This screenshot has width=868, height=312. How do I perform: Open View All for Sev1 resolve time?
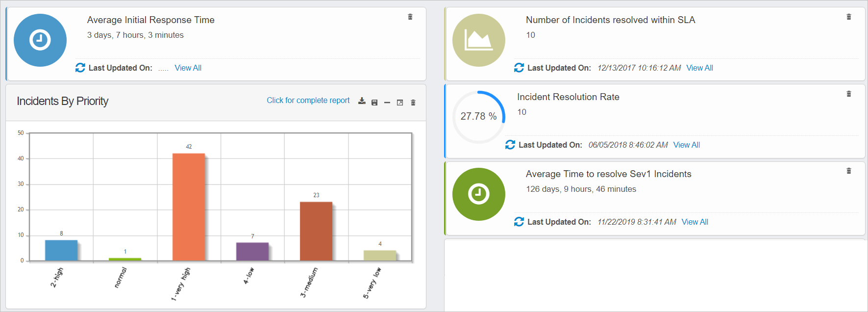(694, 222)
